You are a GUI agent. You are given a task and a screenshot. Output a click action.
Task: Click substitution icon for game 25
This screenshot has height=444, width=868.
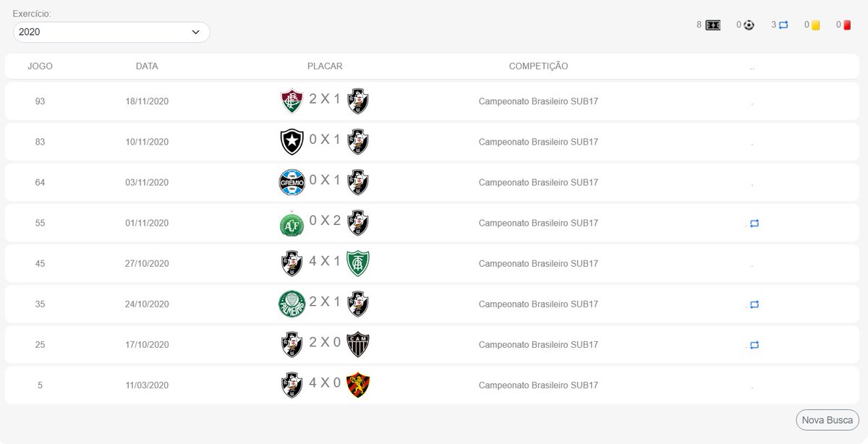pos(754,345)
